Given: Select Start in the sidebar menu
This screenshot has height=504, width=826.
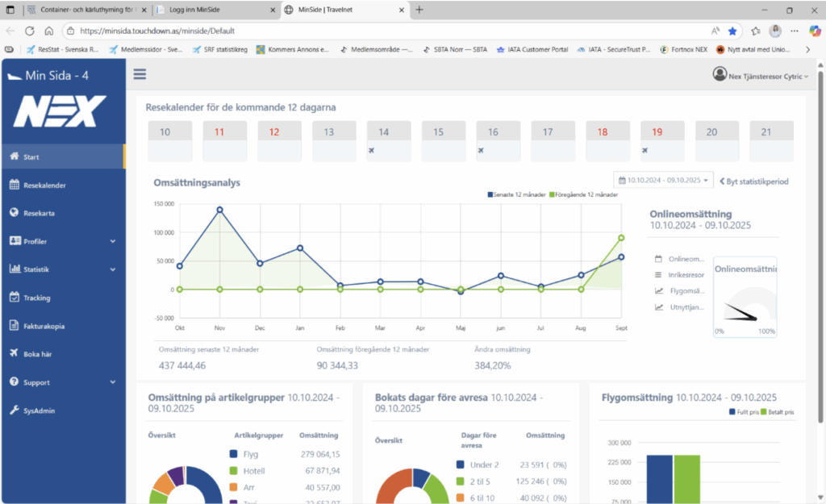Looking at the screenshot, I should pos(31,157).
